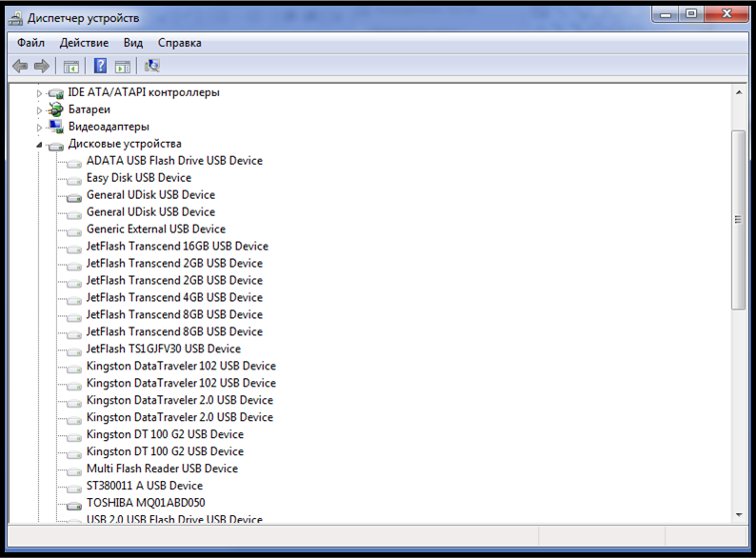Image resolution: width=756 pixels, height=558 pixels.
Task: Click the Easy Disk USB Device icon
Action: pyautogui.click(x=73, y=180)
